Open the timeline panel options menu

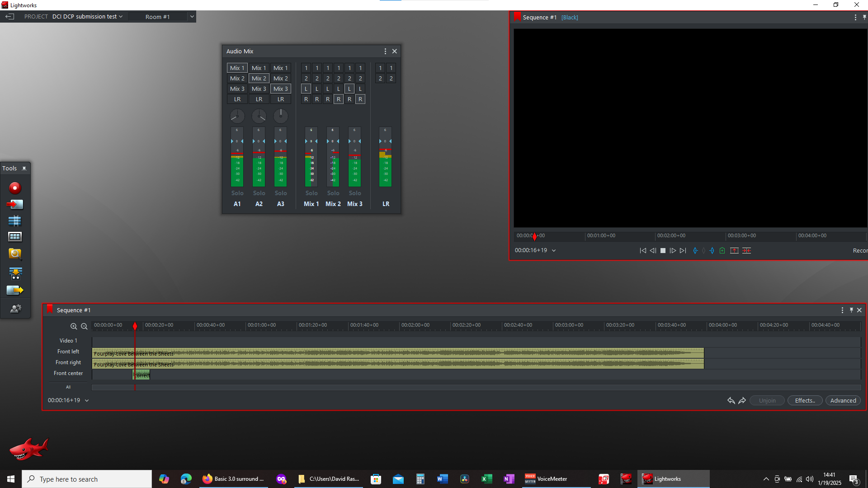click(842, 310)
